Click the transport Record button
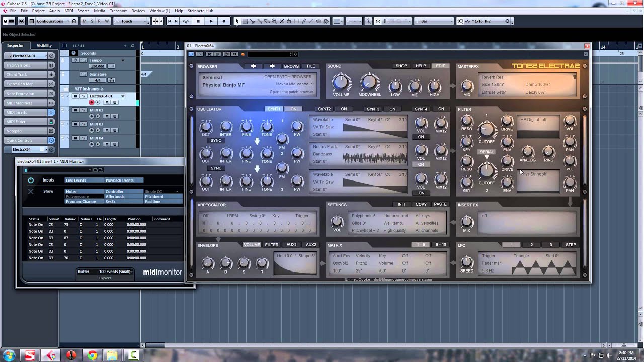 224,21
